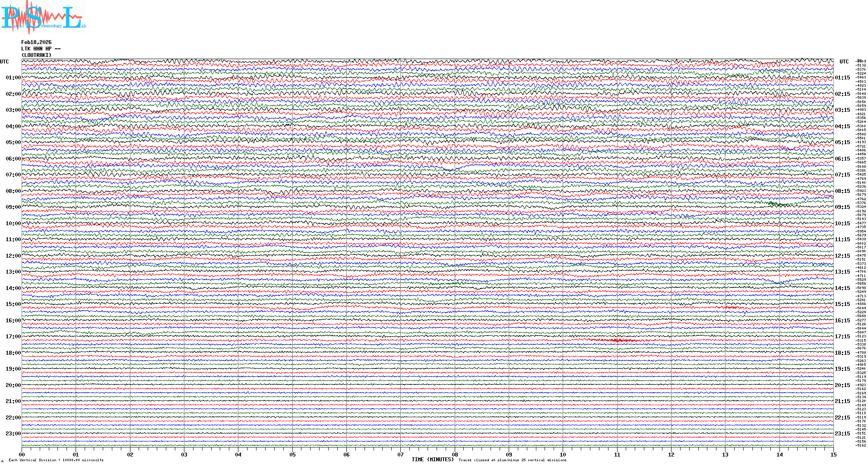Click the PSL seismology lab logo
Screen dimensions: 868x466
pyautogui.click(x=43, y=17)
